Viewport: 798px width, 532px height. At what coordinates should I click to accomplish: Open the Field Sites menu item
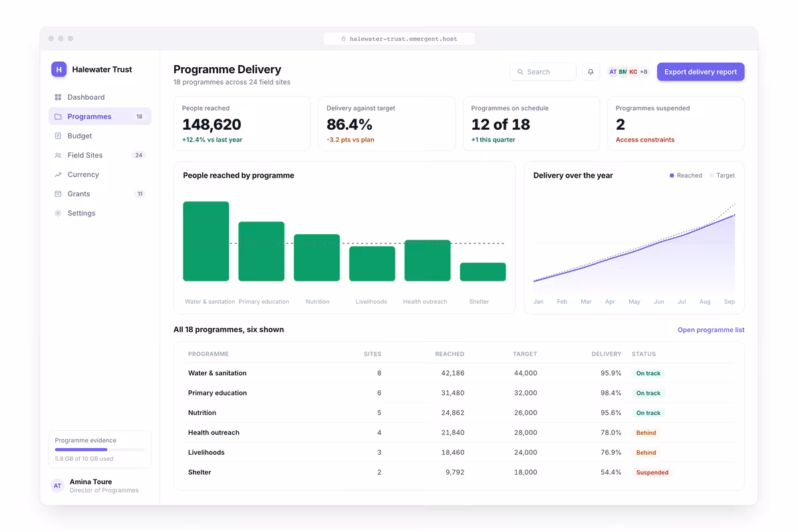(100, 155)
